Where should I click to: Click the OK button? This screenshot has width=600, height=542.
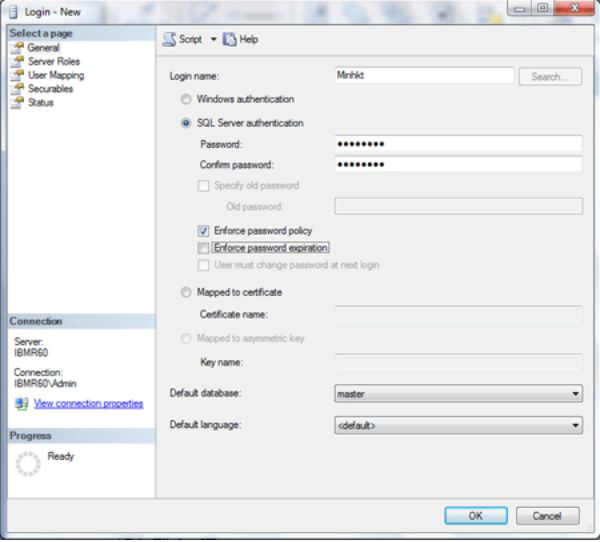pos(476,516)
